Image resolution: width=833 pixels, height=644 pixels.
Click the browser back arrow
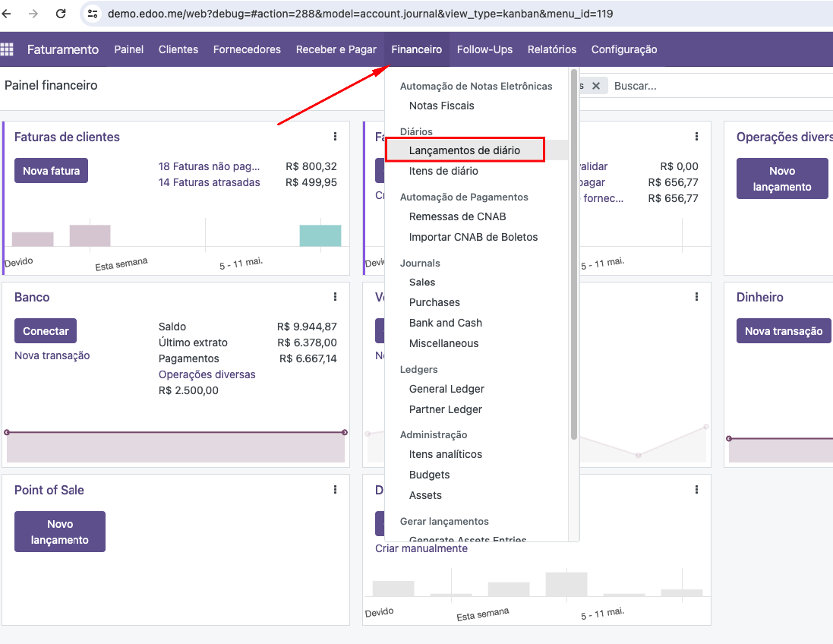[6, 13]
